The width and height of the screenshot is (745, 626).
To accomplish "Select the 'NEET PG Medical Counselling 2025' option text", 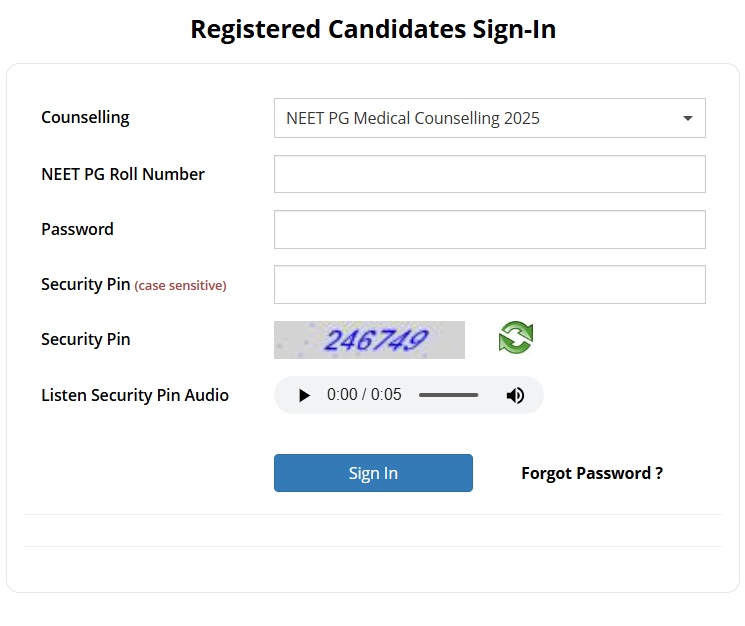I will (413, 118).
